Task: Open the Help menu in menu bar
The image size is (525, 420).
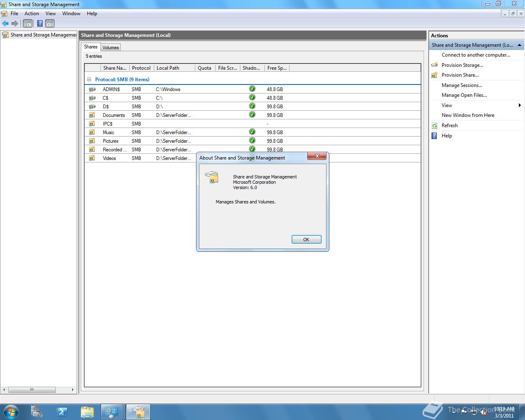Action: (92, 14)
